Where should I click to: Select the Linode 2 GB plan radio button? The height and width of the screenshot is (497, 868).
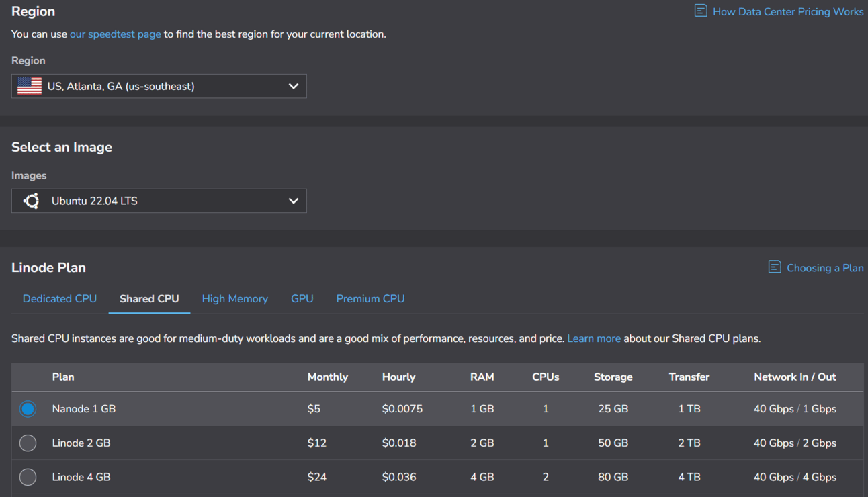click(28, 443)
